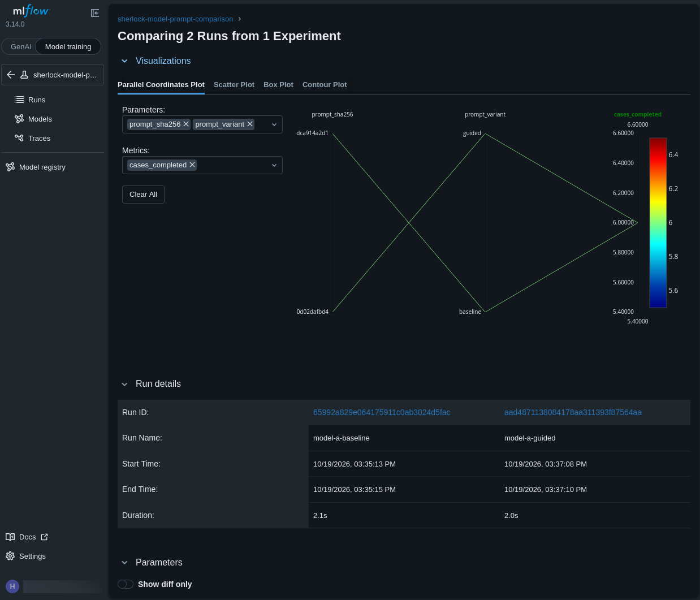The image size is (700, 600).
Task: Toggle the Show diff only switch
Action: coord(126,584)
